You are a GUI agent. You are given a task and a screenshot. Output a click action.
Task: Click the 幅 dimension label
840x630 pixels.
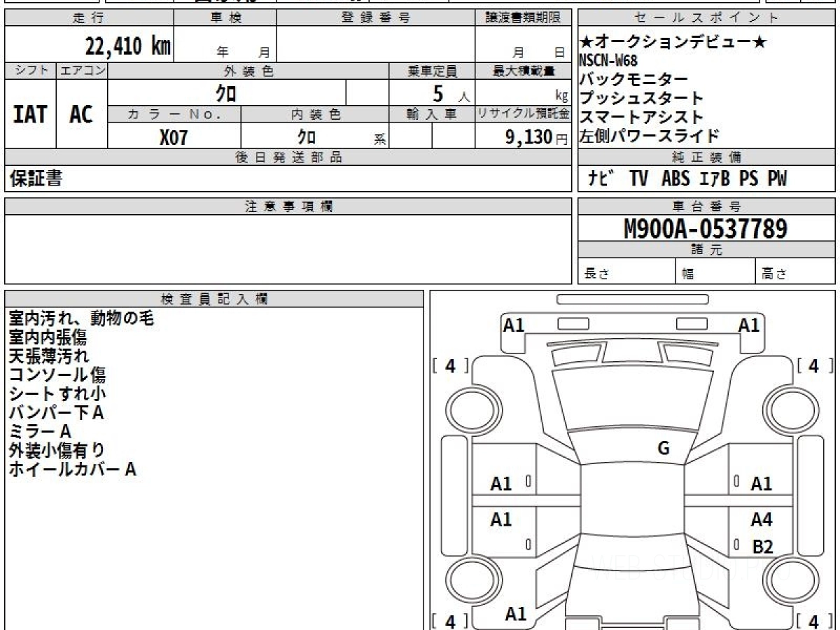(688, 274)
